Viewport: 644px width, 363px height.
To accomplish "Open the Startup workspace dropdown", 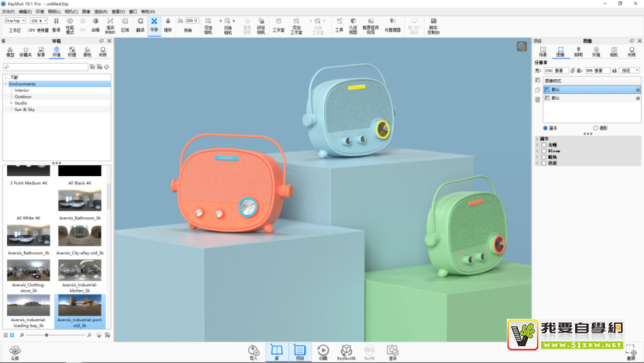I will click(15, 21).
